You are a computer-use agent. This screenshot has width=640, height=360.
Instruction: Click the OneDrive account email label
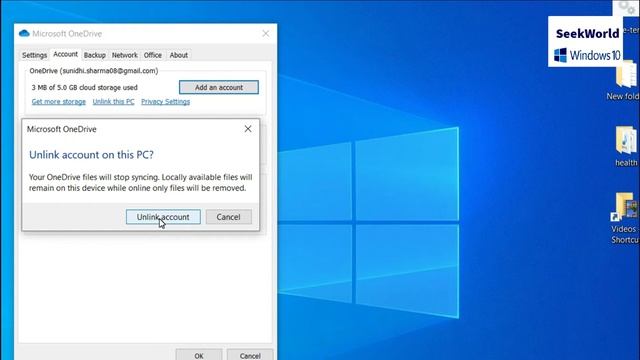94,71
